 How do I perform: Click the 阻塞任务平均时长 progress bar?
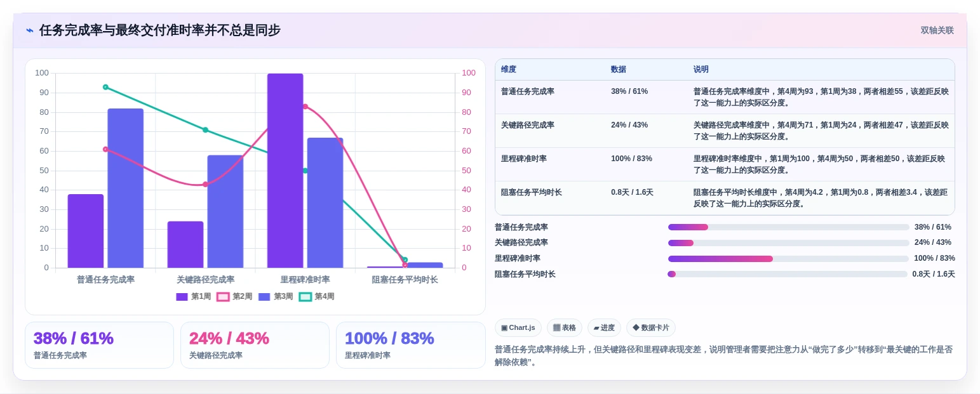click(788, 274)
